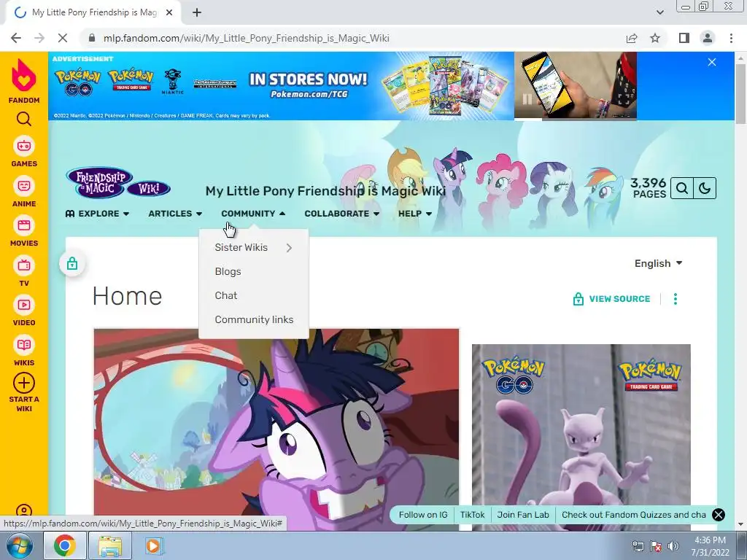Click the volume speaker tray icon

(673, 546)
